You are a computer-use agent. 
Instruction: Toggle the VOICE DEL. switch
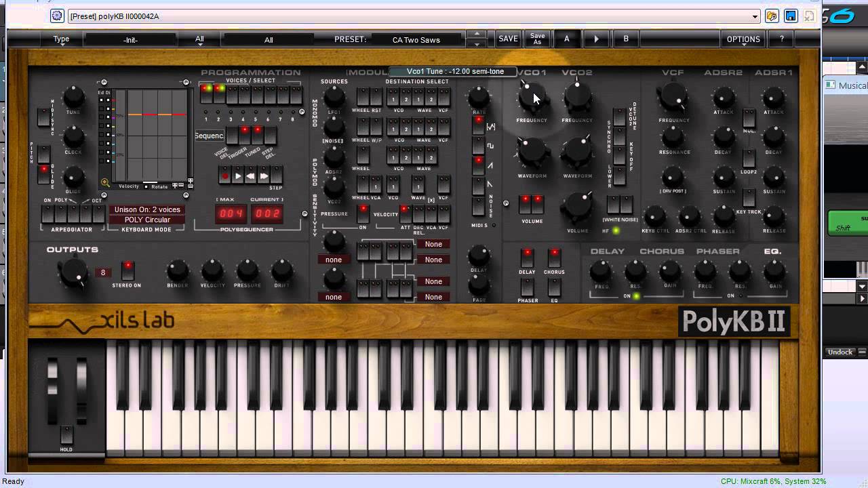click(231, 135)
